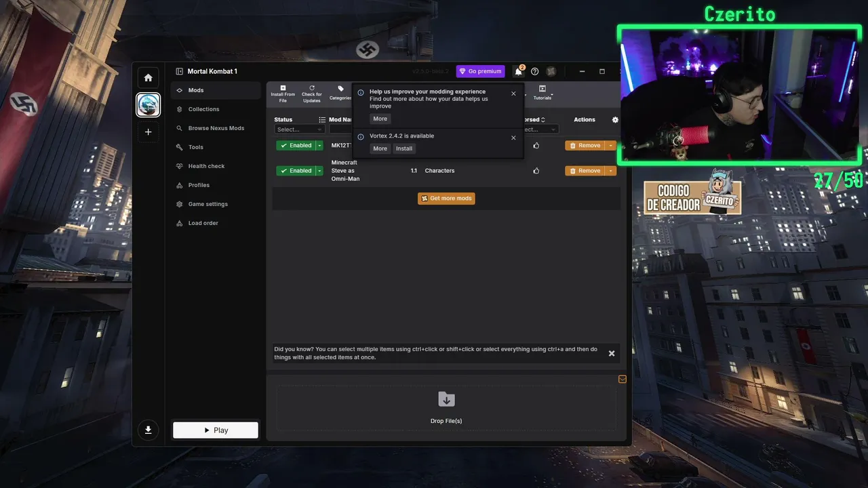Toggle Enabled for Minecraft Steve as Omni-Man
The image size is (868, 488).
[x=296, y=171]
